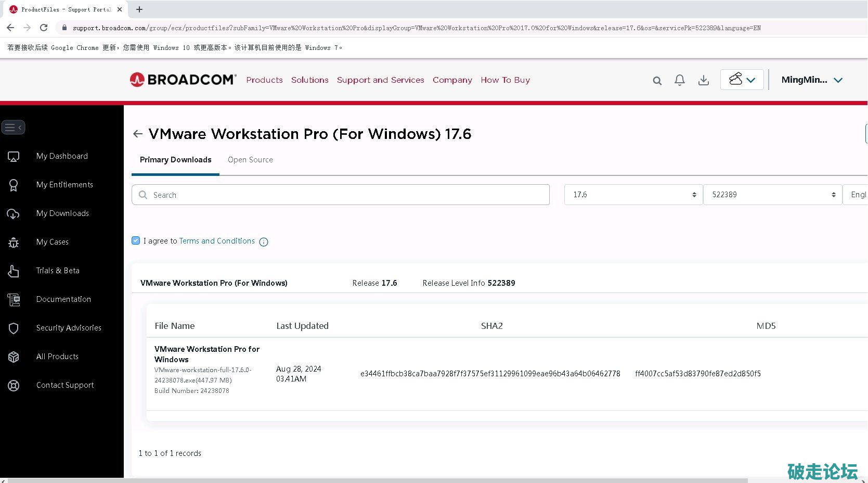Collapse the sidebar with the hamburger toggle
The height and width of the screenshot is (483, 868).
[x=13, y=128]
